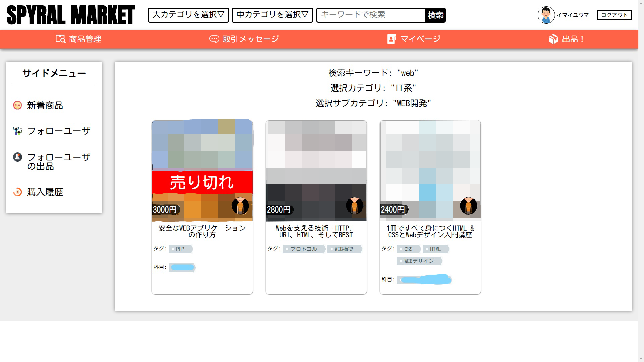Open the sold-out 3000円 product thumbnail
Viewport: 644px width, 362px height.
[202, 170]
